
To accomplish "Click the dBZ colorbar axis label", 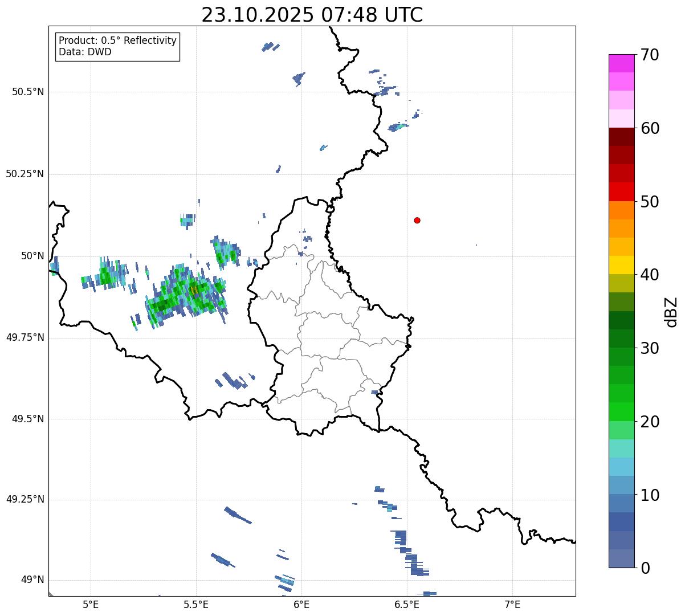I will [671, 311].
